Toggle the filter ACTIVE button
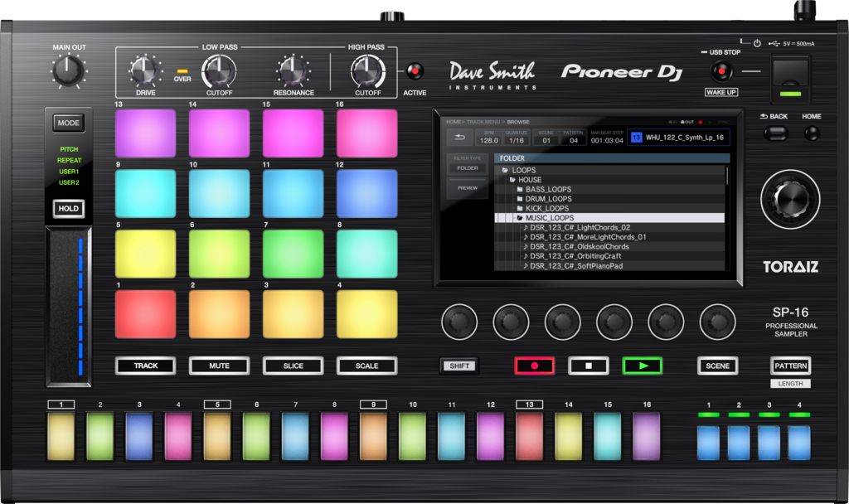The width and height of the screenshot is (849, 504). point(415,72)
